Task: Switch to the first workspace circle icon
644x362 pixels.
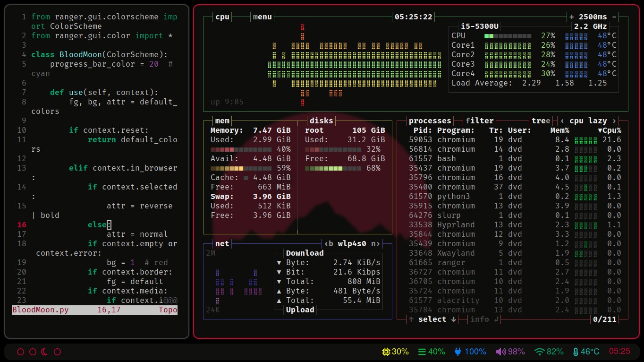Action: point(20,352)
